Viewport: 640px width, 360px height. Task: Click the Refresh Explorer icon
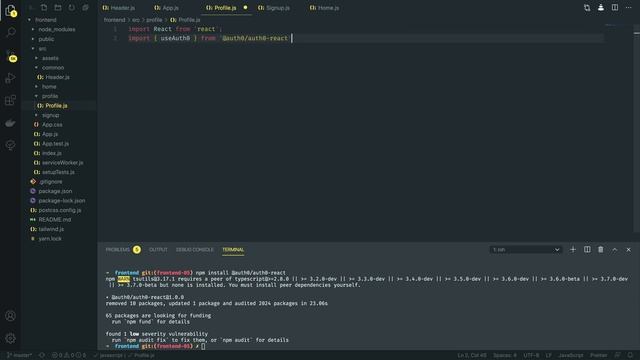[x=72, y=8]
